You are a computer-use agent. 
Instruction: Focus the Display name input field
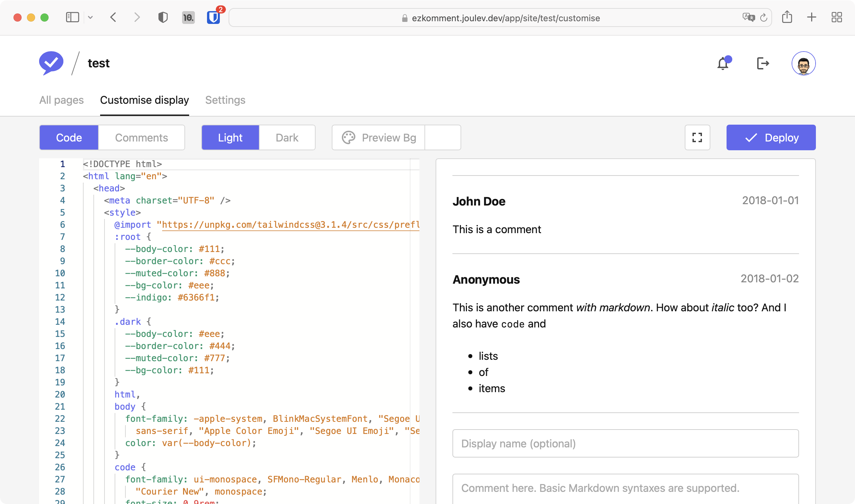[625, 443]
